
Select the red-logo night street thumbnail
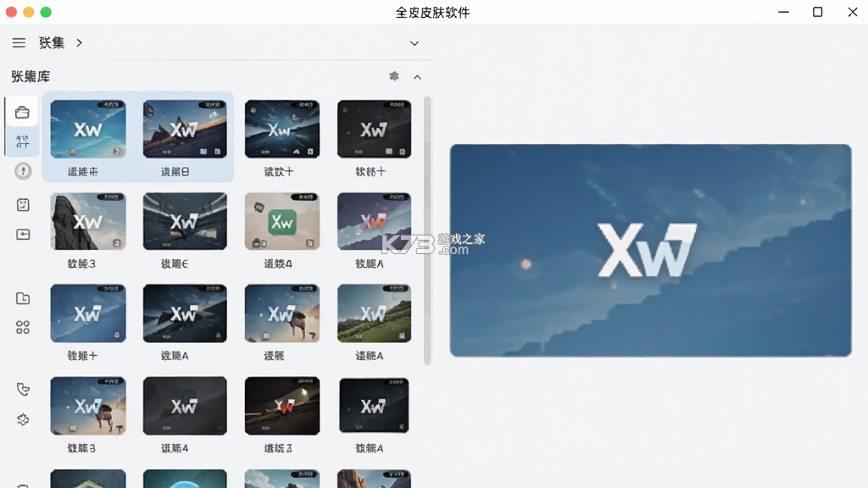pyautogui.click(x=281, y=406)
